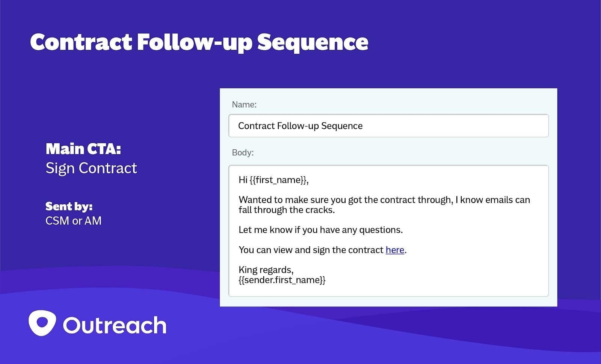Click the Outreach logo icon
Image resolution: width=601 pixels, height=364 pixels.
[42, 323]
